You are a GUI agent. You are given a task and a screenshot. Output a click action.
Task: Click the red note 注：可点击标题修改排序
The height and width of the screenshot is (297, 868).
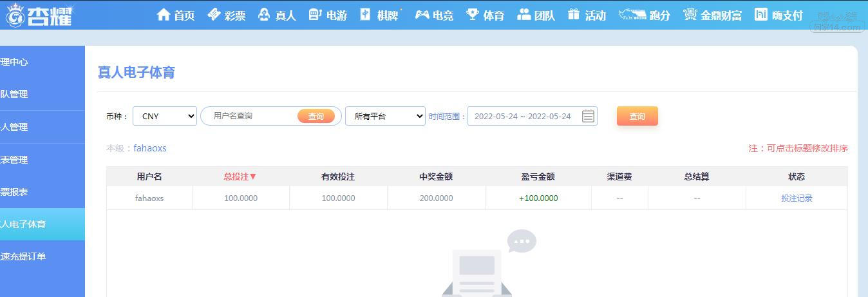point(798,148)
